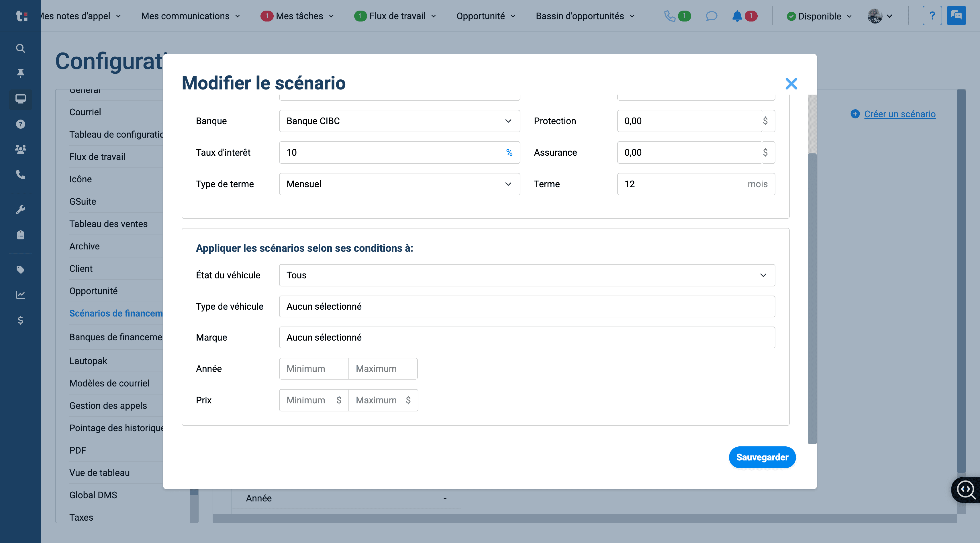Screen dimensions: 980x543
Task: Open the Marque Aucun sélectionné selector
Action: [527, 337]
